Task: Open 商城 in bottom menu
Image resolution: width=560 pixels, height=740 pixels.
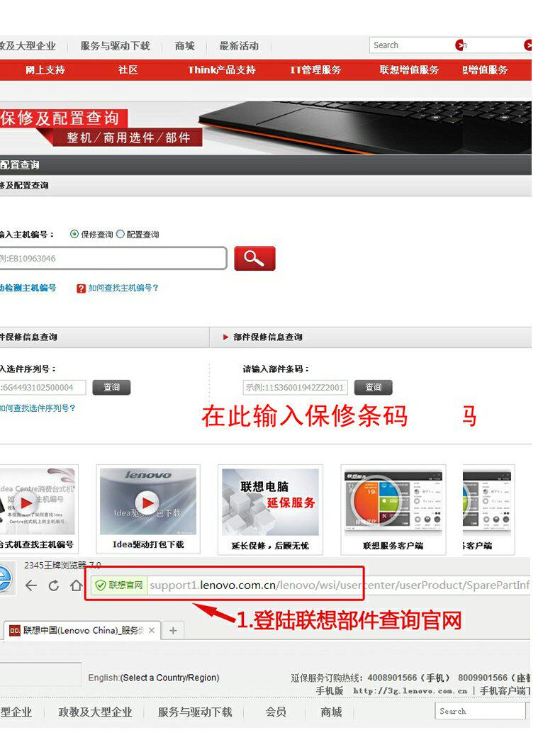Action: point(331,712)
